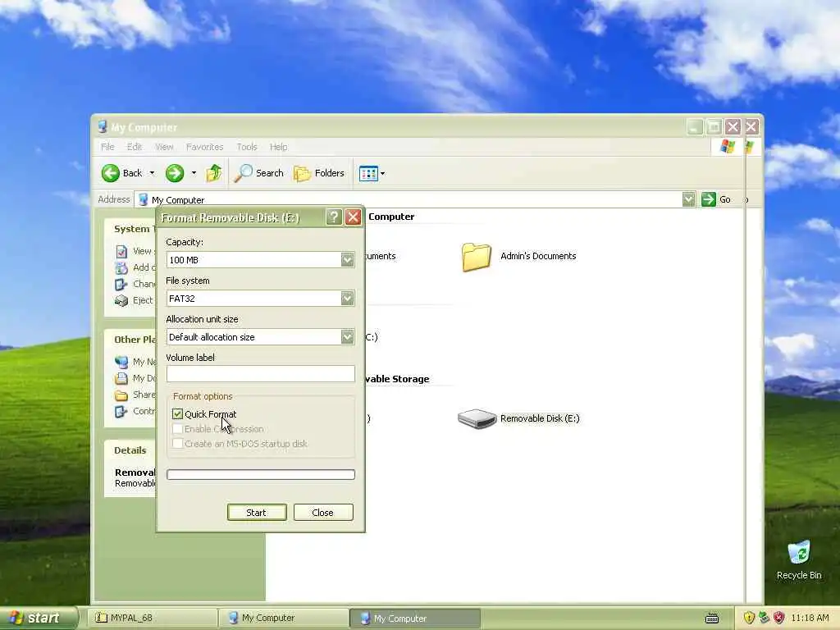The image size is (840, 630).
Task: Go up one folder level
Action: (x=214, y=173)
